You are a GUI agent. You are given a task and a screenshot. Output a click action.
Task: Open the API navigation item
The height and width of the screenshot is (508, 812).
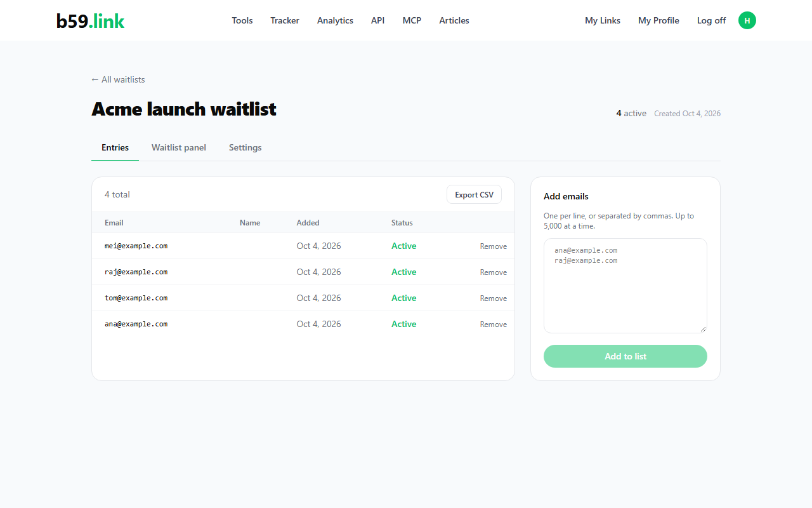(x=377, y=20)
